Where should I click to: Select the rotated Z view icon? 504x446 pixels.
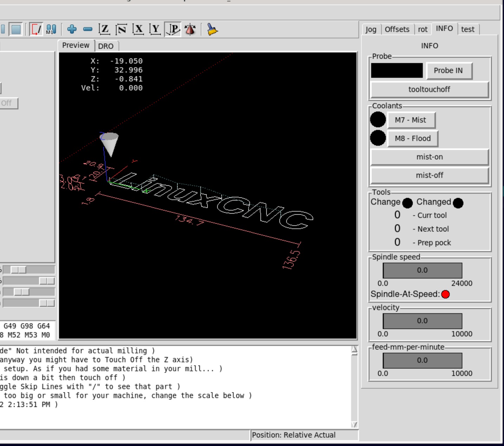[121, 29]
